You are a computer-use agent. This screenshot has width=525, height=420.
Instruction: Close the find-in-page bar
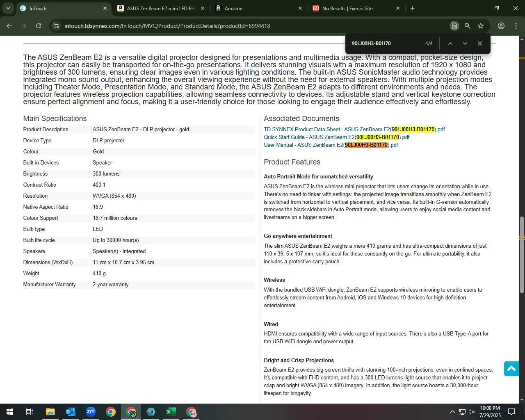[479, 43]
